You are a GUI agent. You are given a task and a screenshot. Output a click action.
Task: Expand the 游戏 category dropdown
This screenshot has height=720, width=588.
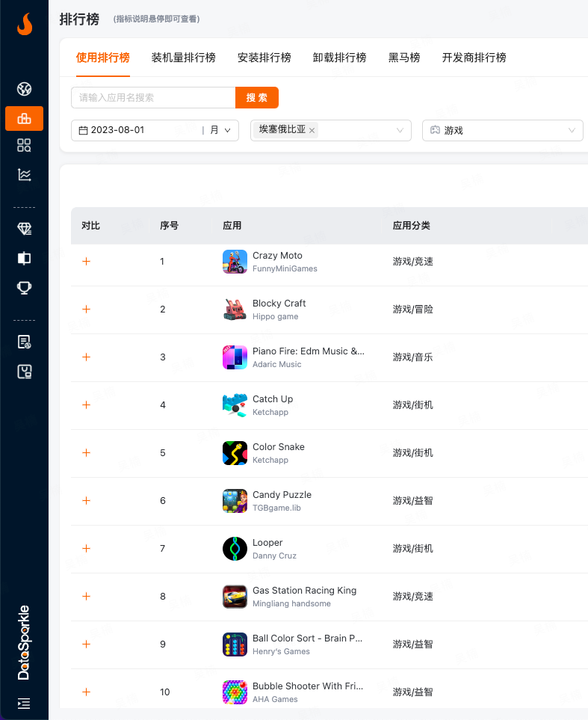tap(502, 130)
